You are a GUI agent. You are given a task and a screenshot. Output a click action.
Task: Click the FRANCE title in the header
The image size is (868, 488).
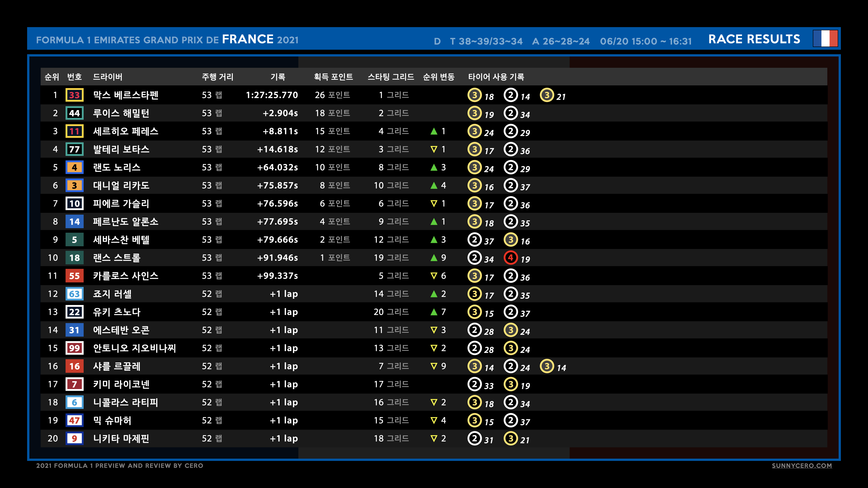(248, 39)
